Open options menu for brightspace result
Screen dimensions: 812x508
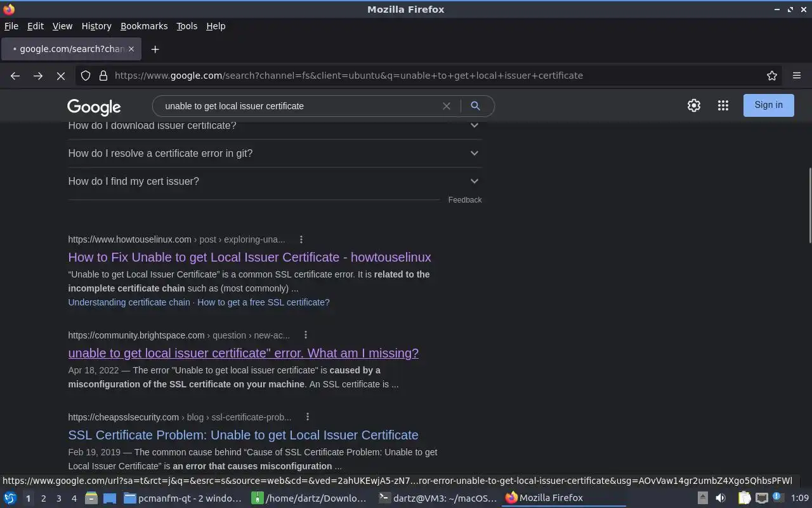(306, 335)
